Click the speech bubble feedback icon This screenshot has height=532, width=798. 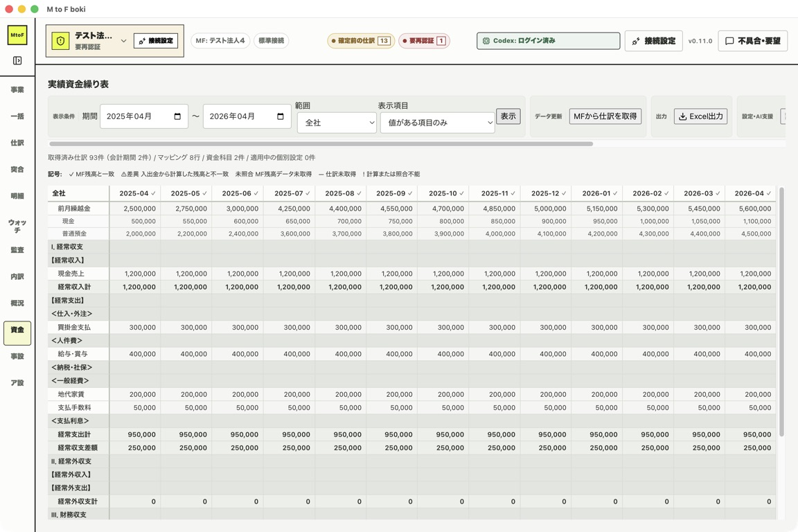coord(729,41)
